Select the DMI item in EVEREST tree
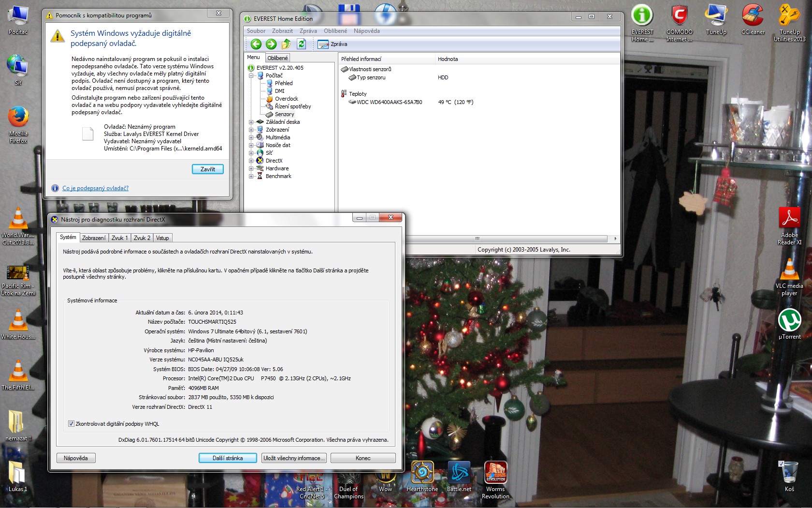 pos(279,91)
